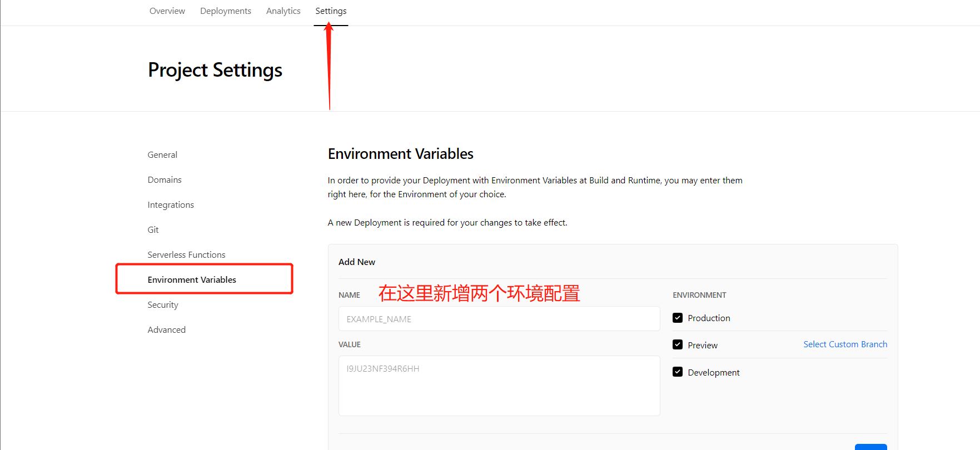Image resolution: width=980 pixels, height=450 pixels.
Task: Switch to the Deployments tab
Action: (x=225, y=11)
